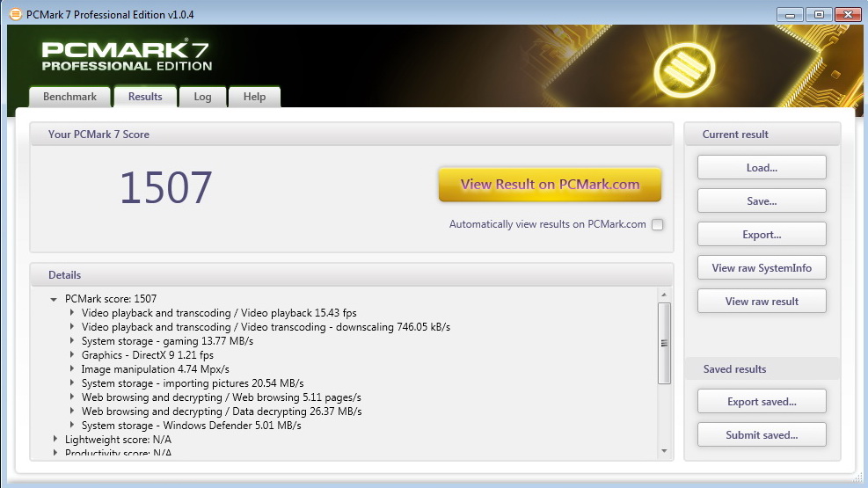Expand Video transcoding - downscaling row
Screen dimensions: 868x488
pos(72,326)
